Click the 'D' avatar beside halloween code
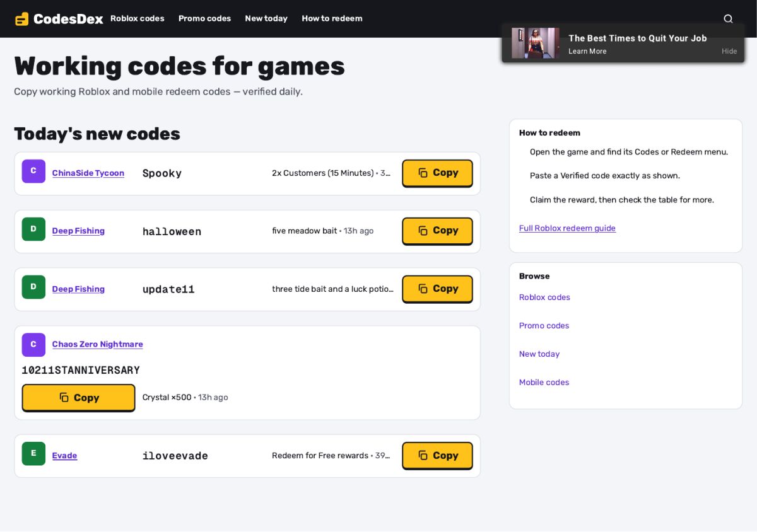The width and height of the screenshot is (757, 532). pyautogui.click(x=33, y=229)
